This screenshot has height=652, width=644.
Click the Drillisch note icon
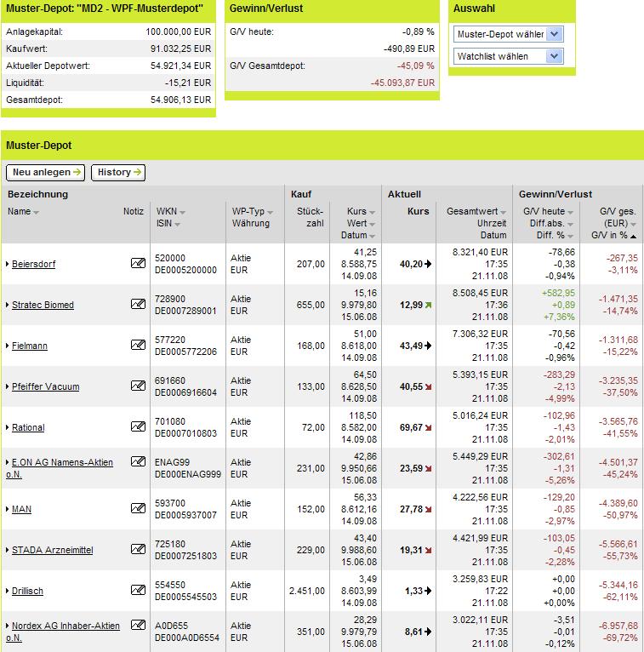coord(138,590)
